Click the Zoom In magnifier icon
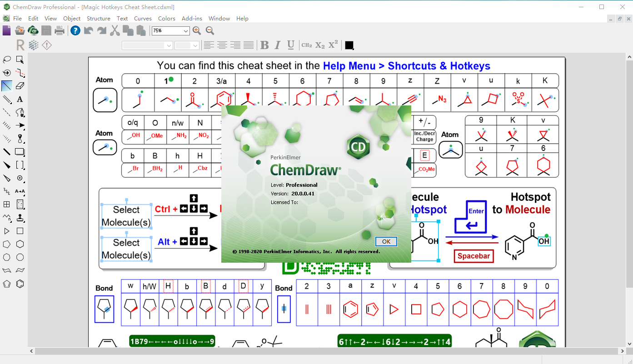633x364 pixels. [196, 30]
